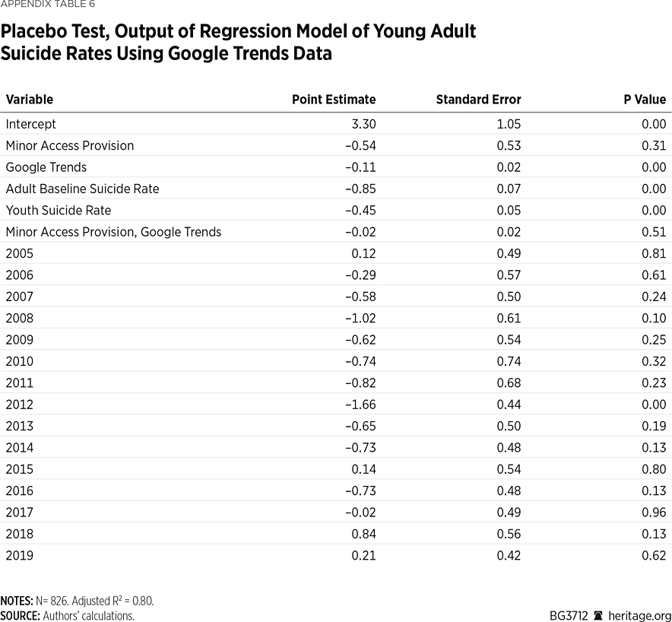Click the Heritage bell logo icon
The height and width of the screenshot is (622, 672).
pos(598,615)
